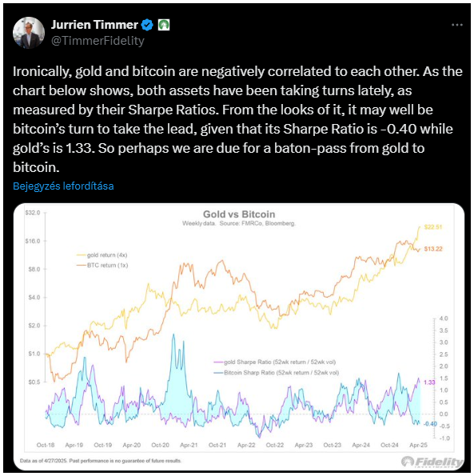
Task: Open the @TimmerFidelity handle link
Action: (98, 41)
